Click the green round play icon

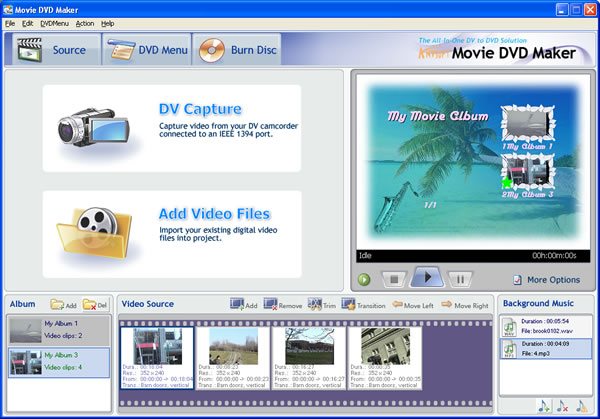coord(364,280)
